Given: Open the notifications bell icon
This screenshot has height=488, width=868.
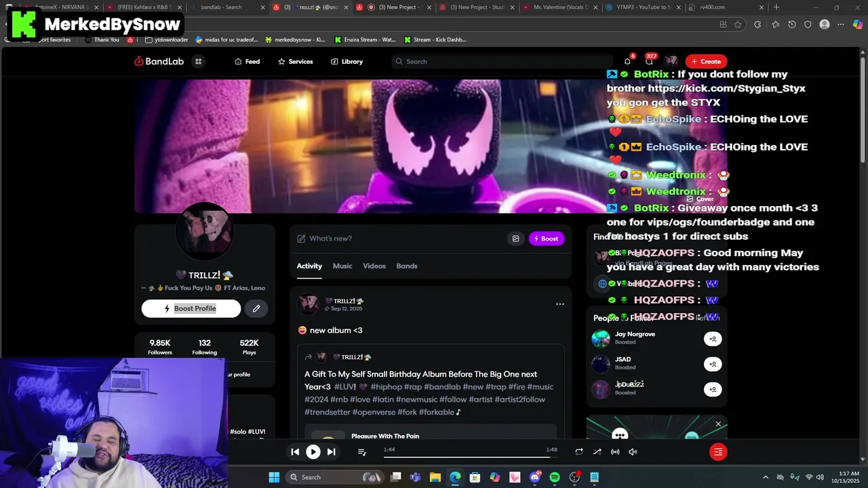Looking at the screenshot, I should pos(627,62).
